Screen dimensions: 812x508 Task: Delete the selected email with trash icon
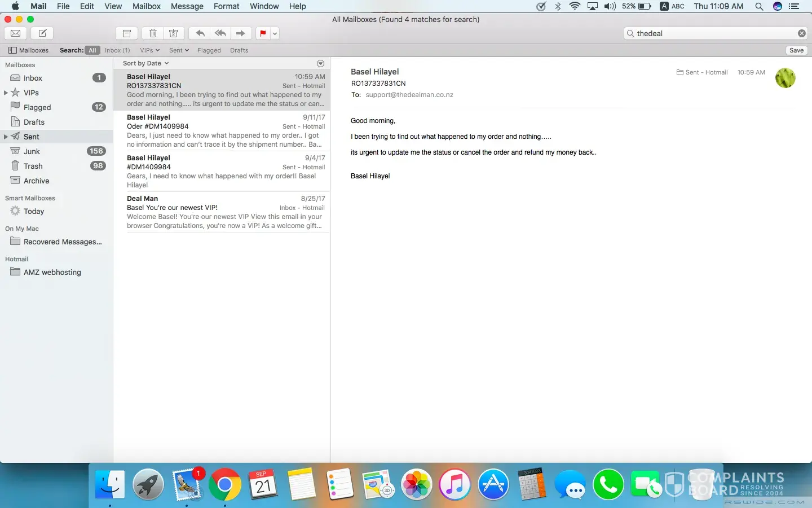click(153, 33)
